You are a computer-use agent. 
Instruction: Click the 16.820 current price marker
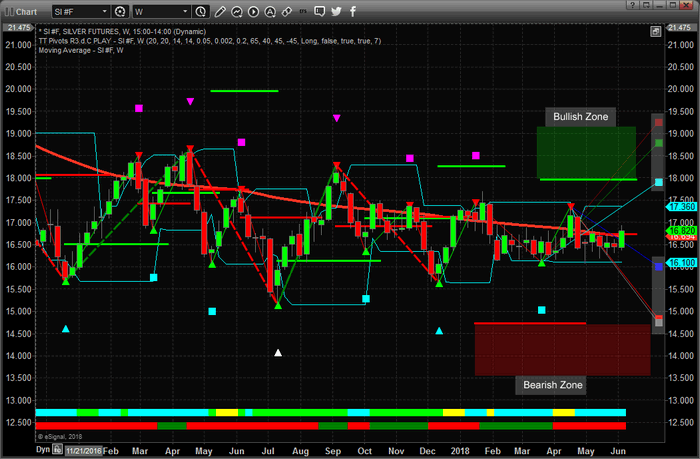tap(675, 229)
